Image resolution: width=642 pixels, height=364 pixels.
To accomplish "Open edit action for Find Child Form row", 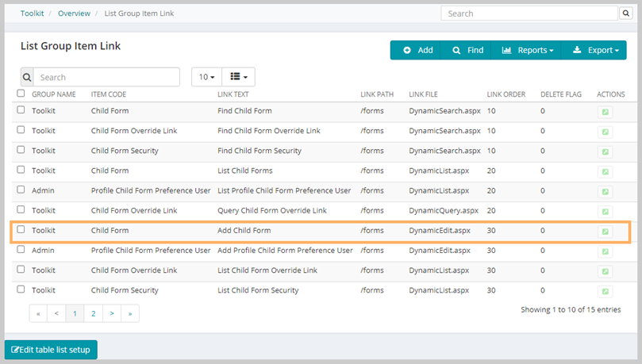I will [x=605, y=112].
